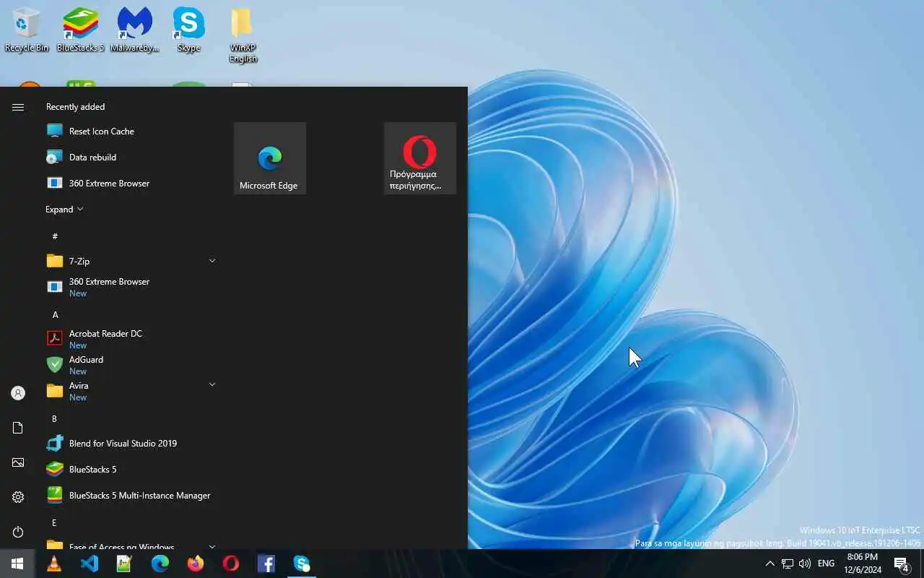Launch Data rebuild from recently added
Screen dimensions: 924x578
[130, 158]
